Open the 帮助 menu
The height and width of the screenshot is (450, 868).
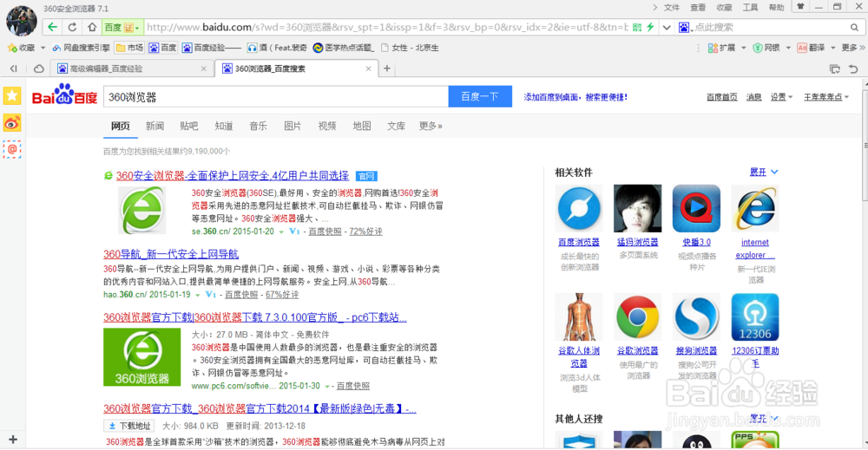click(776, 7)
